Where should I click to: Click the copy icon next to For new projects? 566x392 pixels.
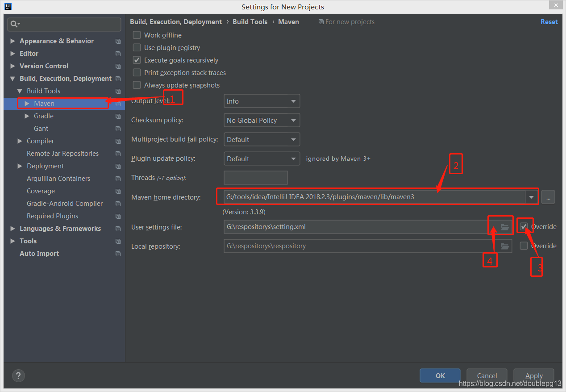(x=321, y=22)
